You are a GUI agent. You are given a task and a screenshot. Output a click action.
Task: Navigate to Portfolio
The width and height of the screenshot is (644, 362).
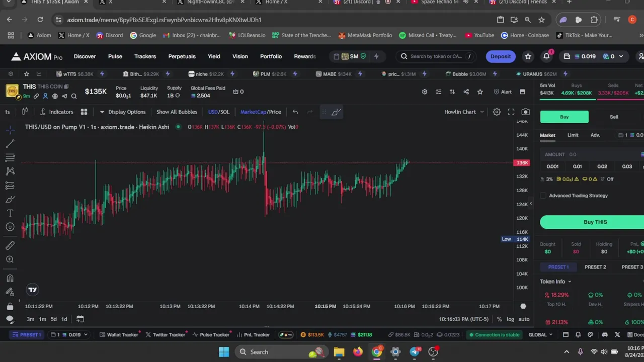coord(271,56)
